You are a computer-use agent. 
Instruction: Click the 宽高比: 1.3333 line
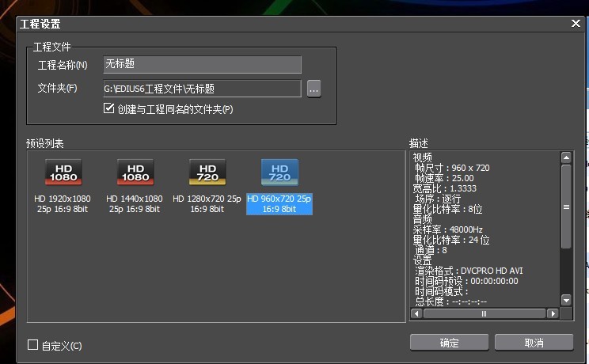point(444,188)
